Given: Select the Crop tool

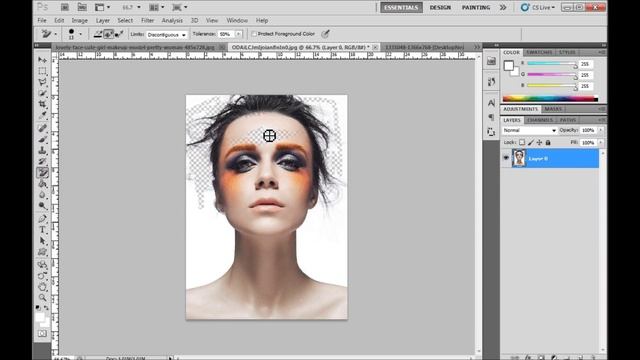Looking at the screenshot, I should [42, 104].
